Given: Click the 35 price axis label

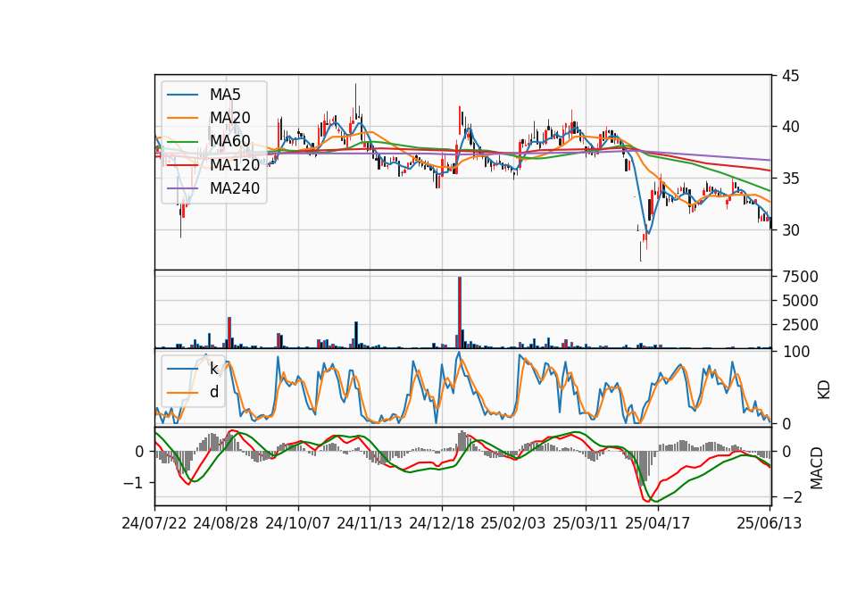Looking at the screenshot, I should point(790,179).
